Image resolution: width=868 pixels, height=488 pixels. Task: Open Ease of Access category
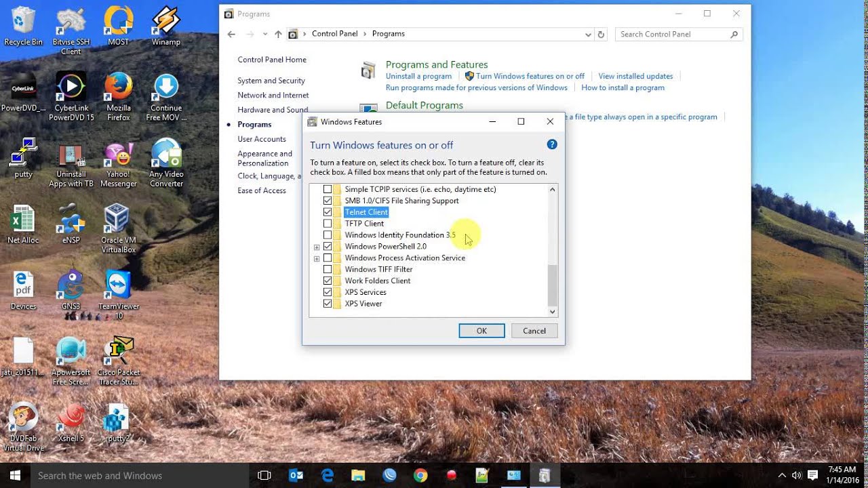pyautogui.click(x=262, y=190)
